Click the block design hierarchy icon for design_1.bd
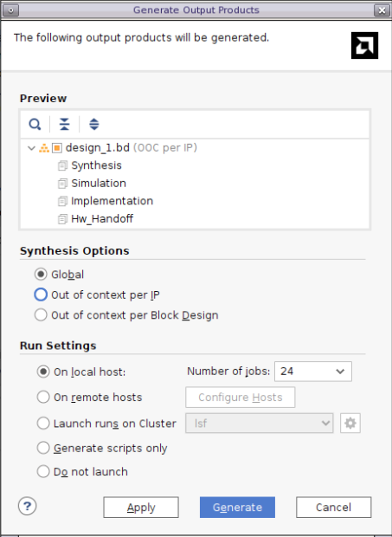392x537 pixels. point(44,148)
